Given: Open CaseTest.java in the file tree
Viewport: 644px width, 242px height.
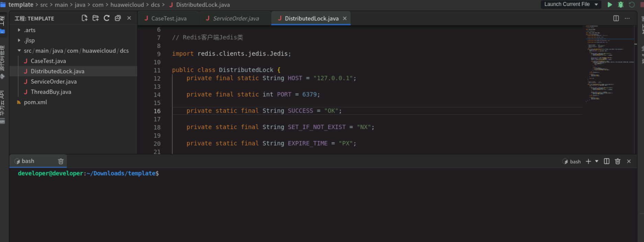Looking at the screenshot, I should tap(48, 61).
